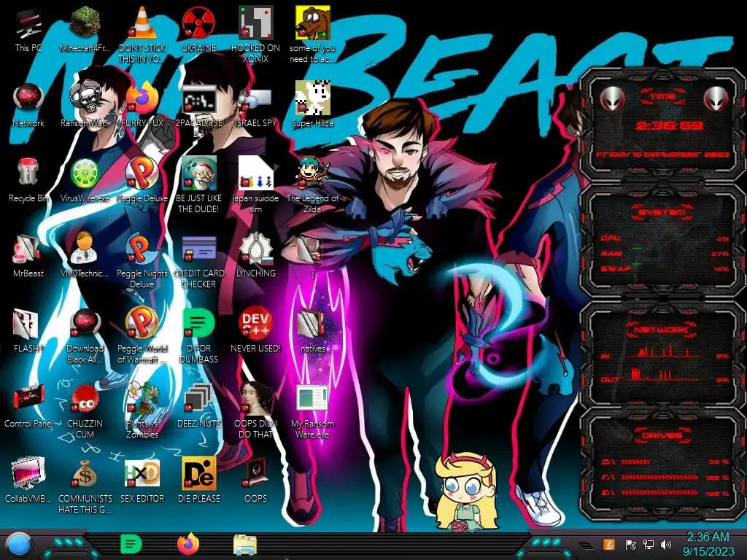This screenshot has width=747, height=560.
Task: Click the TIME widget header
Action: coord(662,97)
